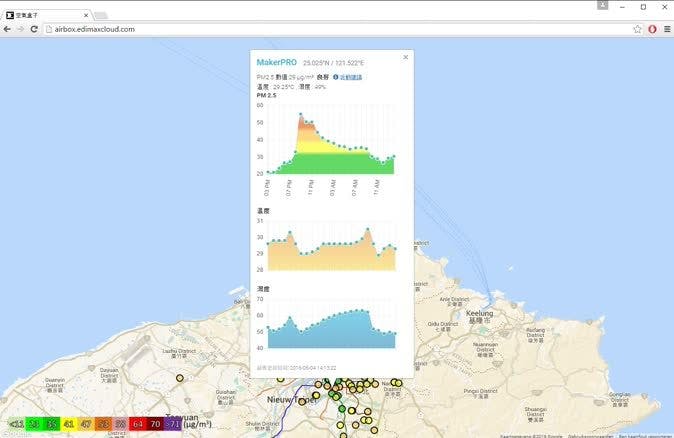The image size is (674, 438).
Task: Click the lone sensor marker near Luzhu District
Action: pyautogui.click(x=180, y=378)
